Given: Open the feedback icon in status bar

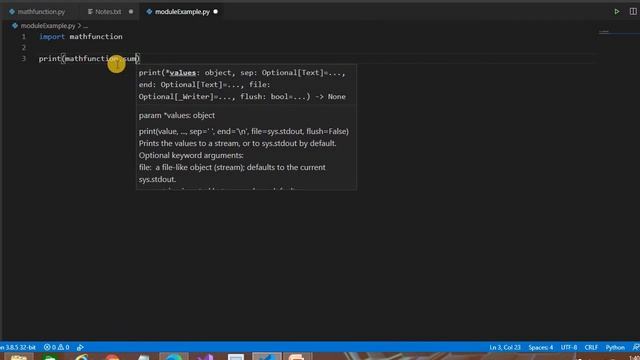Looking at the screenshot, I should pyautogui.click(x=636, y=347).
